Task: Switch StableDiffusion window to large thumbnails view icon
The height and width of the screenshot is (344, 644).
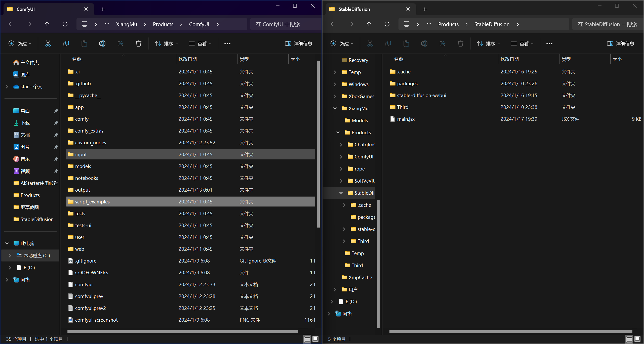Action: pyautogui.click(x=637, y=339)
